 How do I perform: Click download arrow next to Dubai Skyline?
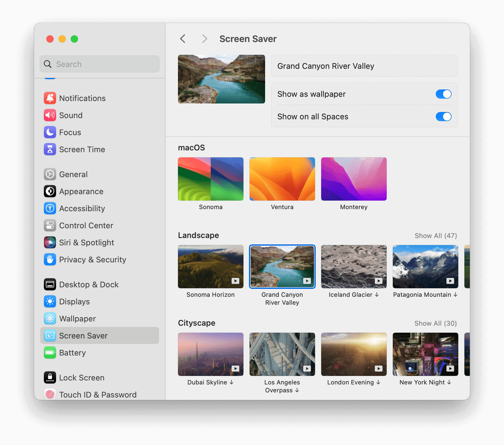click(x=232, y=382)
